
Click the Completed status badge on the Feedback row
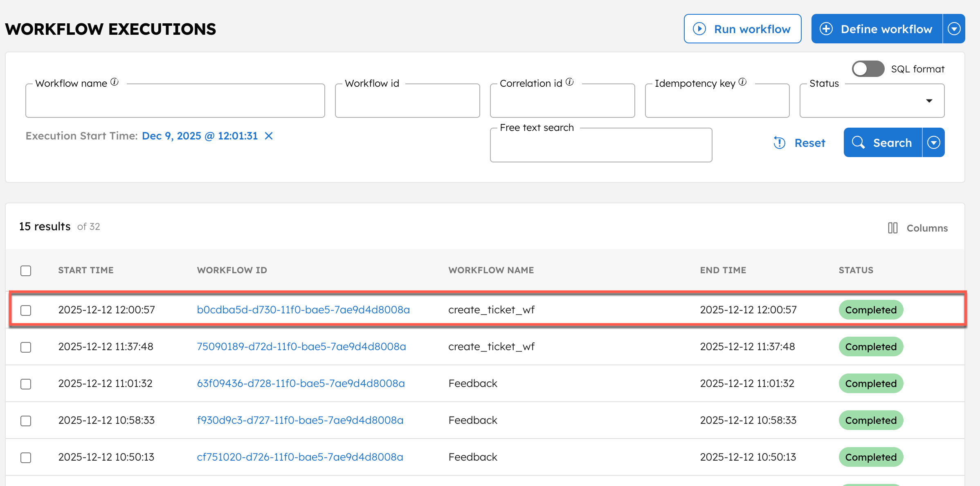click(x=871, y=383)
